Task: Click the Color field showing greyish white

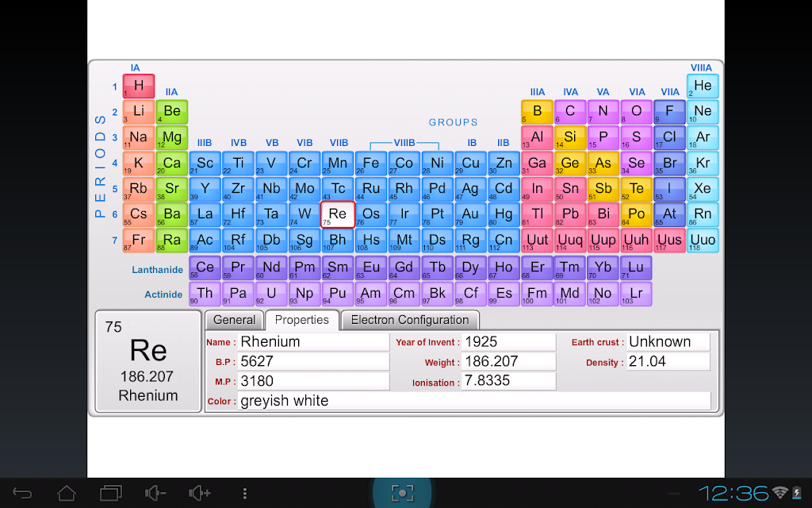Action: (474, 401)
